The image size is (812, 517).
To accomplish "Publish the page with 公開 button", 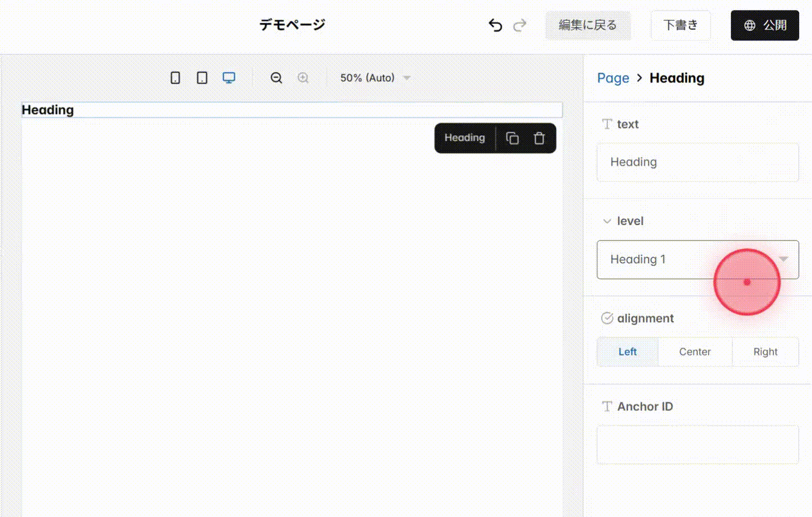I will [x=765, y=25].
